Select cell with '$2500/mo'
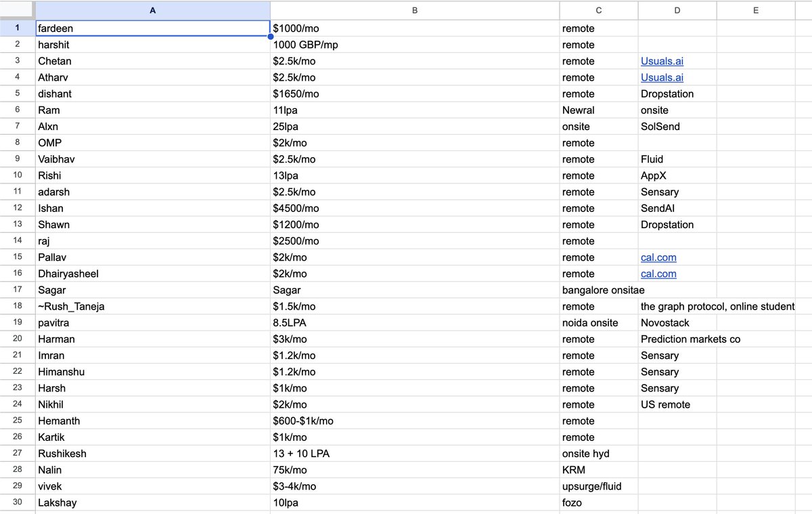 [x=415, y=241]
